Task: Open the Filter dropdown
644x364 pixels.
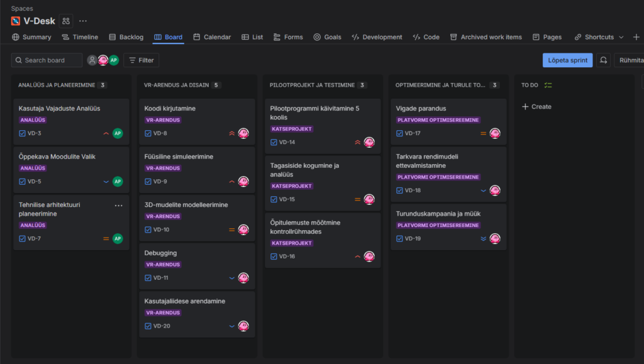Action: pyautogui.click(x=141, y=60)
